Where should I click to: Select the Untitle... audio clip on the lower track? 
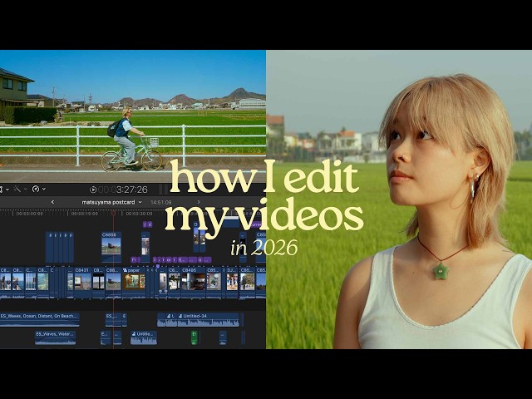[x=144, y=337]
